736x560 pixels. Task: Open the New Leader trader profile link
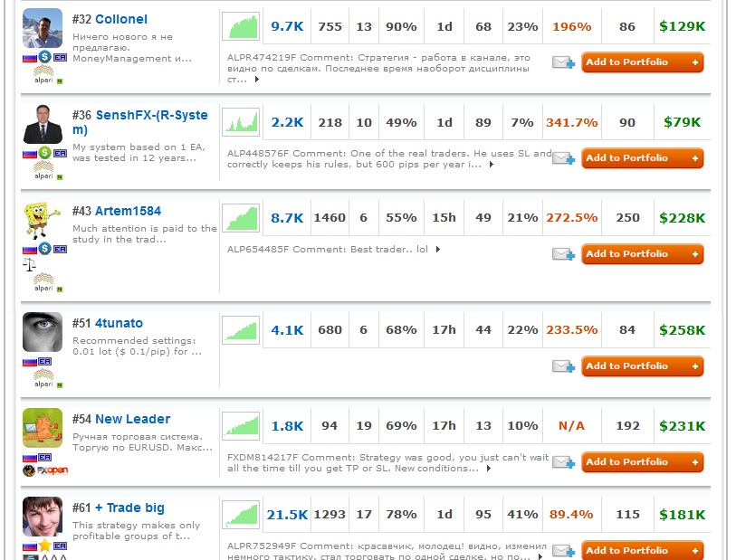point(132,419)
